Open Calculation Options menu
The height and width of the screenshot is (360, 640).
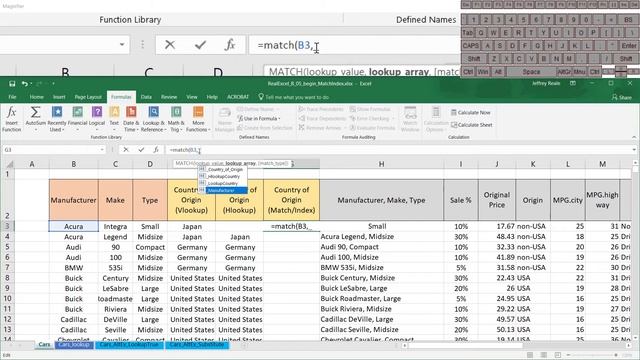[x=436, y=119]
